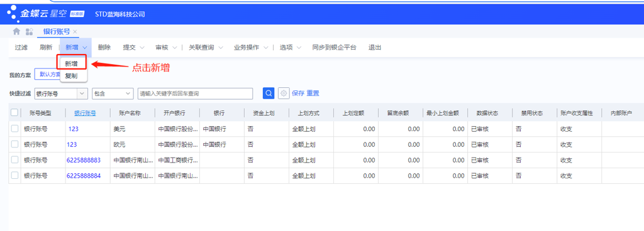Open the app grid menu icon
The width and height of the screenshot is (644, 231).
(29, 31)
